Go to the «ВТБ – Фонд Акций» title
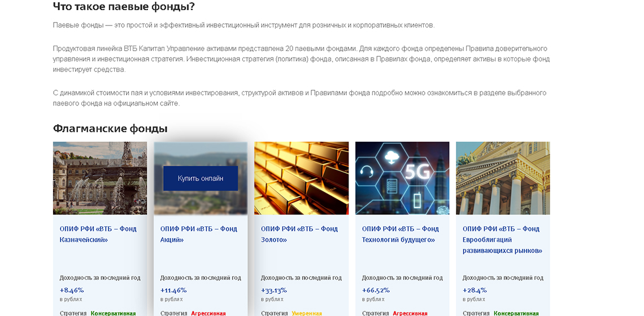The width and height of the screenshot is (644, 316). [199, 234]
